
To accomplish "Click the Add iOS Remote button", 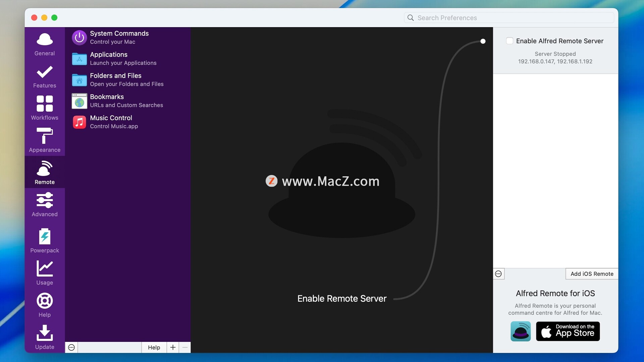I will click(x=592, y=274).
